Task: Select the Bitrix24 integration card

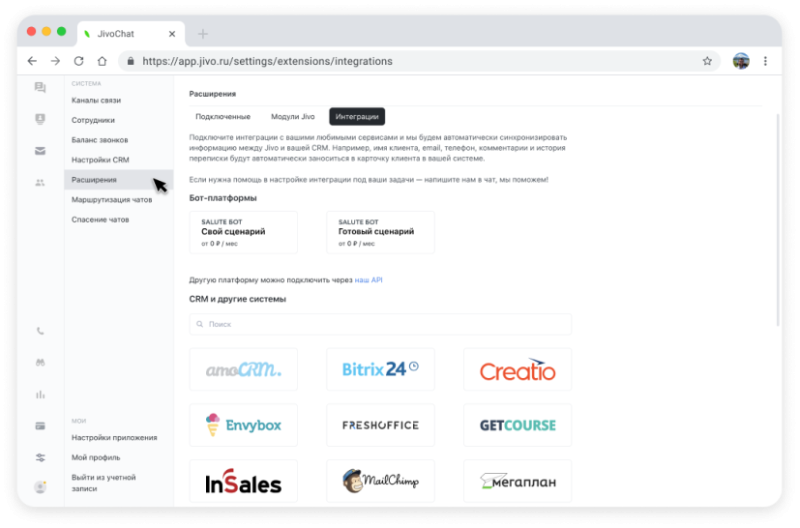Action: click(x=381, y=369)
